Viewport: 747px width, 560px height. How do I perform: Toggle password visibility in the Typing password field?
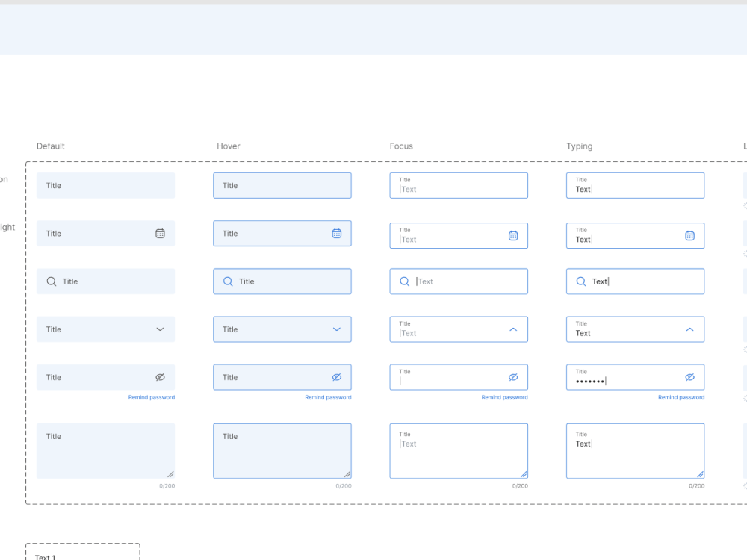(x=689, y=377)
